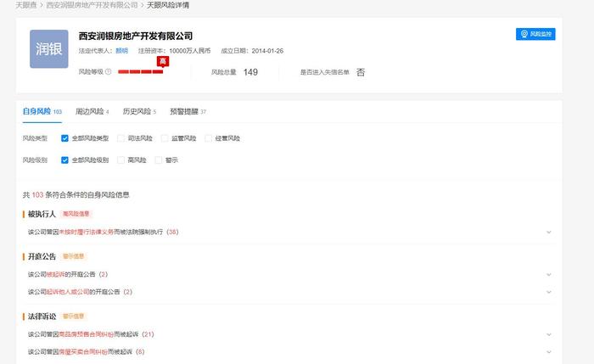Open the 房屋买卖合同纠纷 highlighted text
The height and width of the screenshot is (364, 594).
click(x=83, y=351)
